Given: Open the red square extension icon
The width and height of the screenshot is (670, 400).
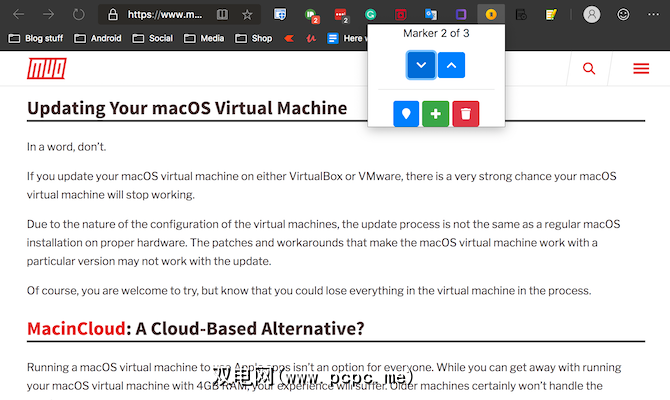Looking at the screenshot, I should [x=400, y=15].
